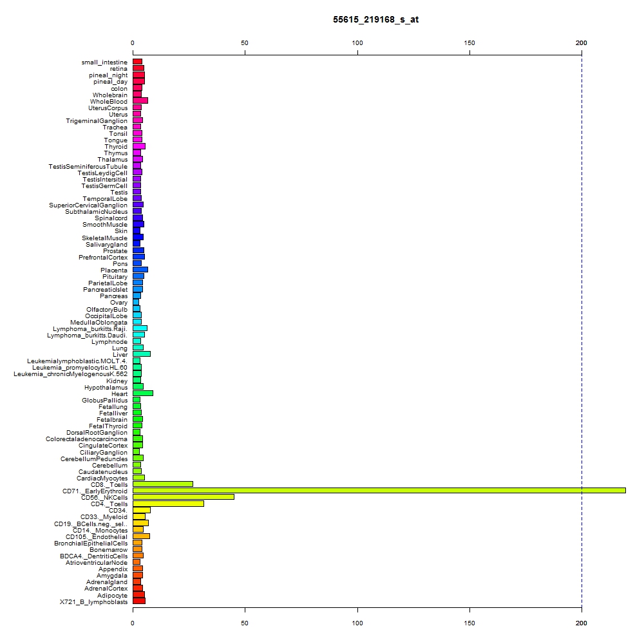Select the yellow CD4._Tcells bar
This screenshot has width=644, height=644.
(168, 504)
